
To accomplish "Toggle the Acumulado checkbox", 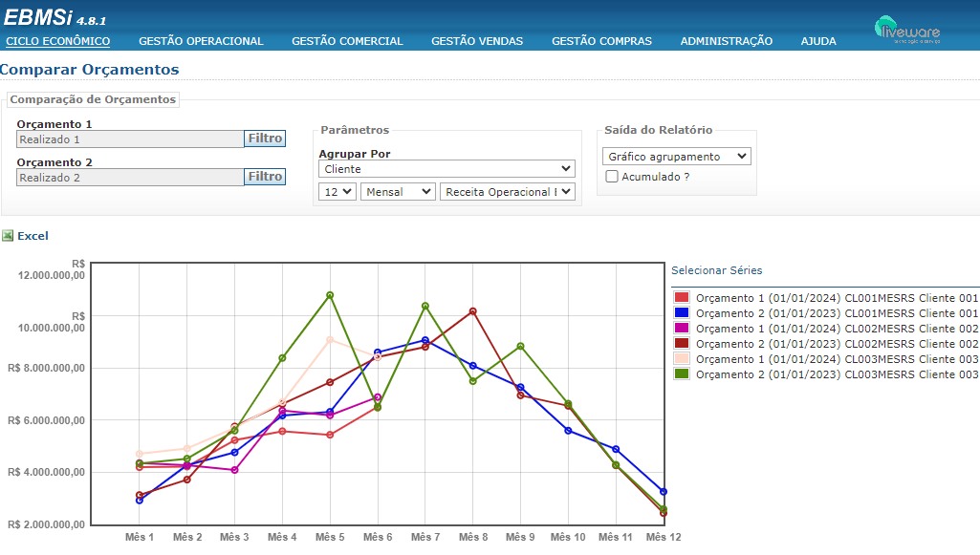I will (x=612, y=177).
